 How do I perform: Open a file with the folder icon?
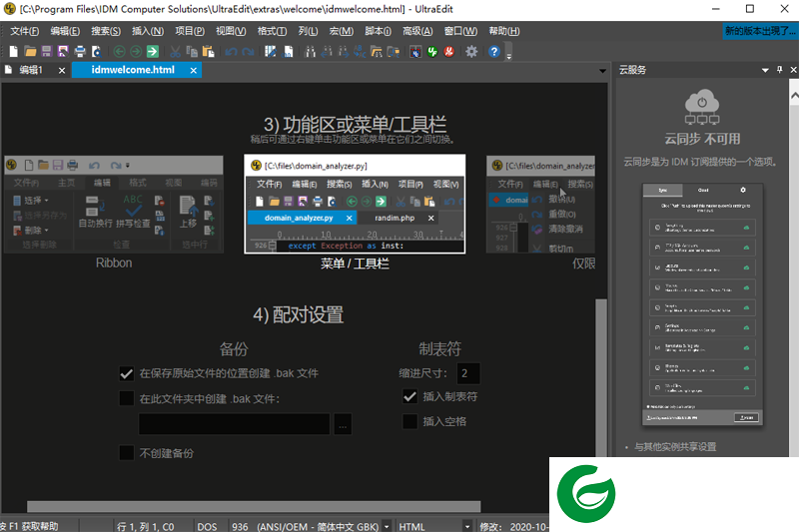[x=30, y=52]
